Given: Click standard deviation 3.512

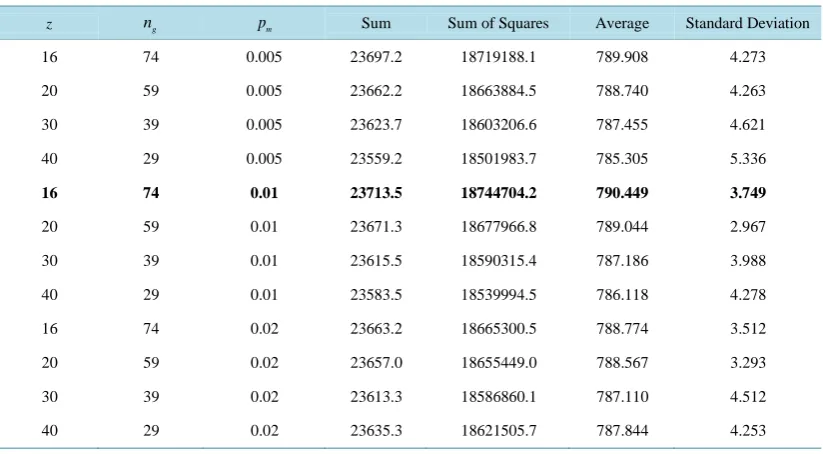Looking at the screenshot, I should click(747, 329).
